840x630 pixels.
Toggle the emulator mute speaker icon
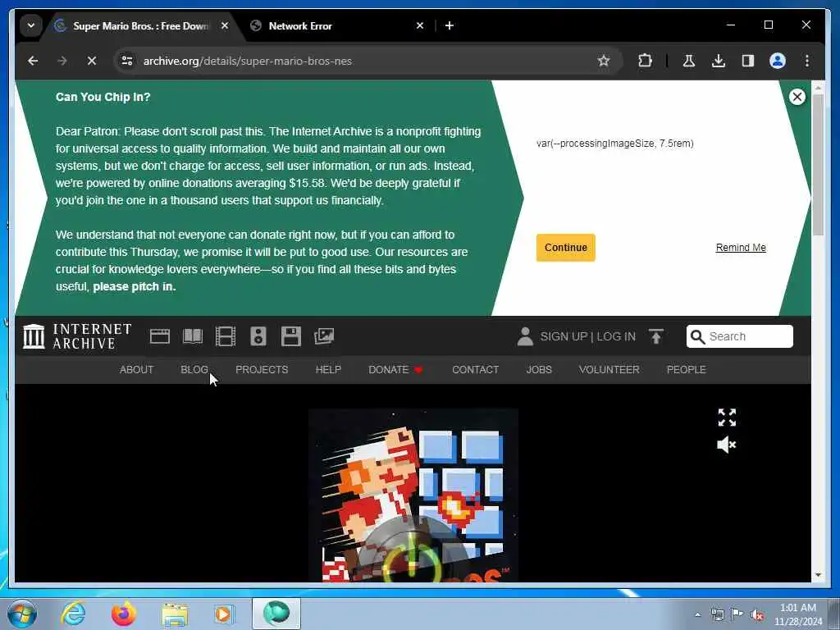727,445
